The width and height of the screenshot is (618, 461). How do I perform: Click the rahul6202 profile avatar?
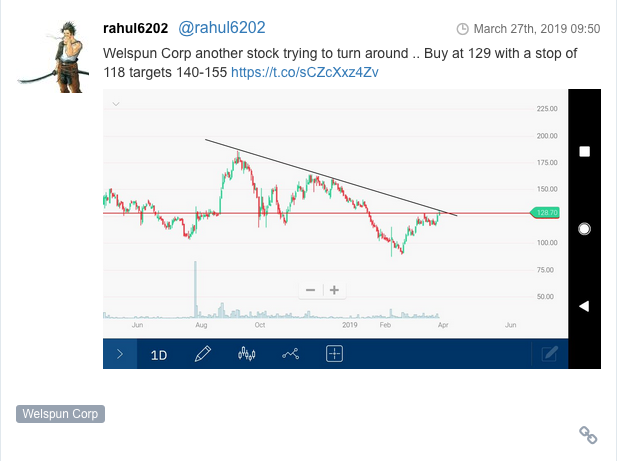pos(53,57)
